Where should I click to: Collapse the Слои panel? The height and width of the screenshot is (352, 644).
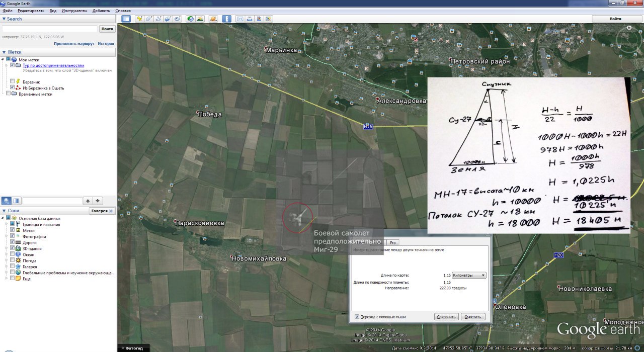[4, 211]
